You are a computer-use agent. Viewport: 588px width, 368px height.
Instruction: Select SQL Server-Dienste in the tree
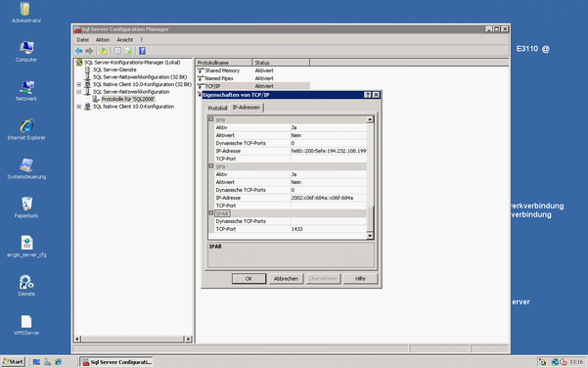[x=114, y=69]
